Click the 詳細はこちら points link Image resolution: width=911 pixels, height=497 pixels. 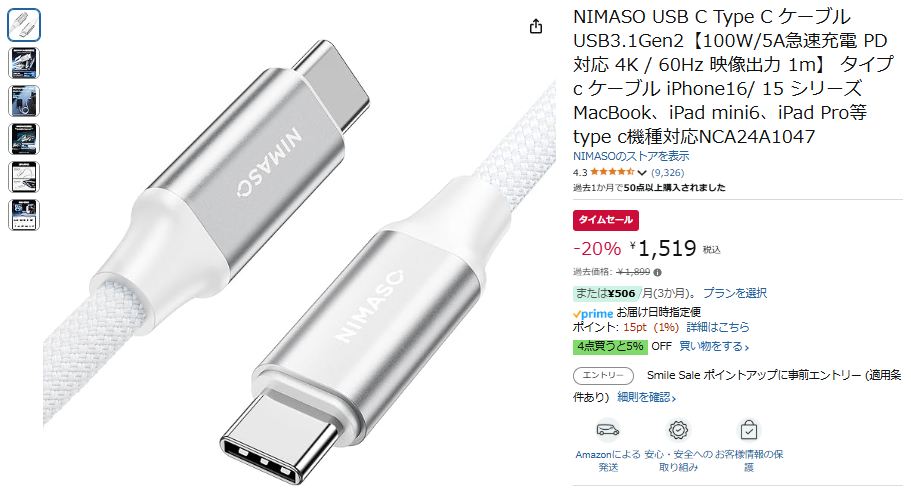[718, 327]
